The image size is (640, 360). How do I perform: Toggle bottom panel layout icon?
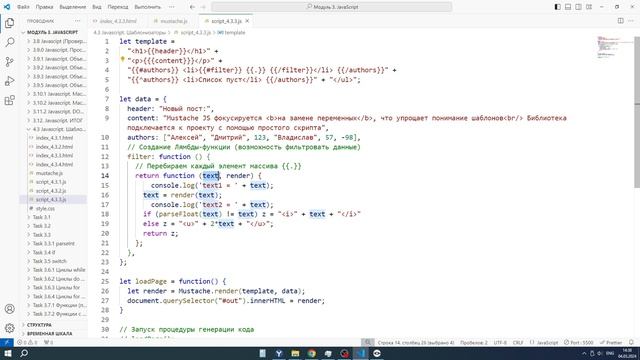568,7
